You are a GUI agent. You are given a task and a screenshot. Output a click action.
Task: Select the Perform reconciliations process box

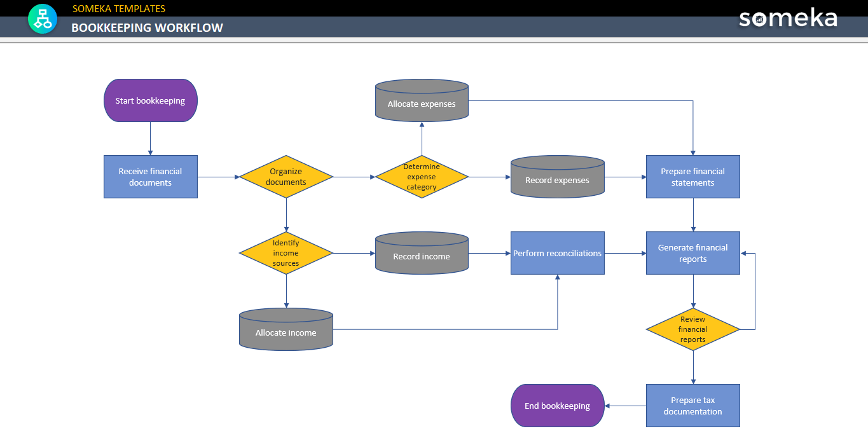pos(557,253)
